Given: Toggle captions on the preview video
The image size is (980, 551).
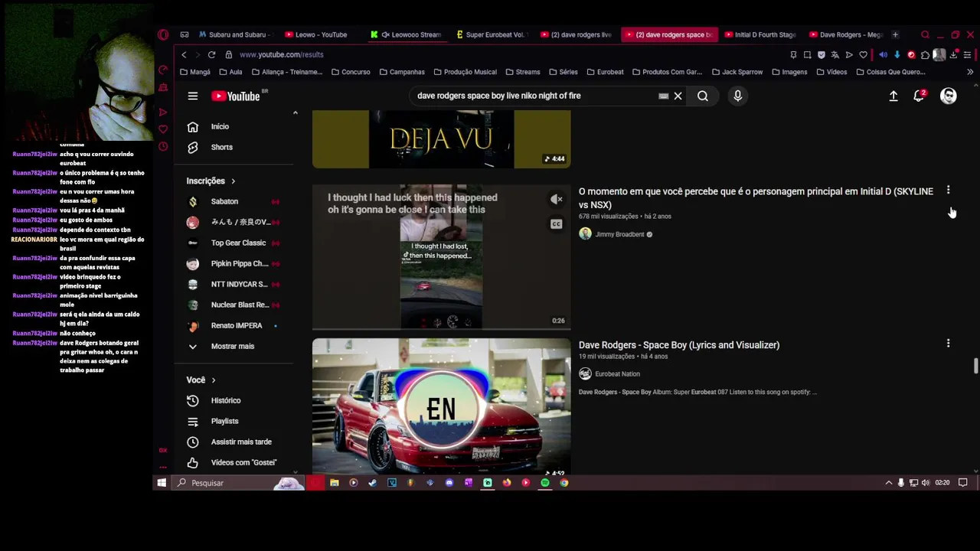Looking at the screenshot, I should (557, 224).
